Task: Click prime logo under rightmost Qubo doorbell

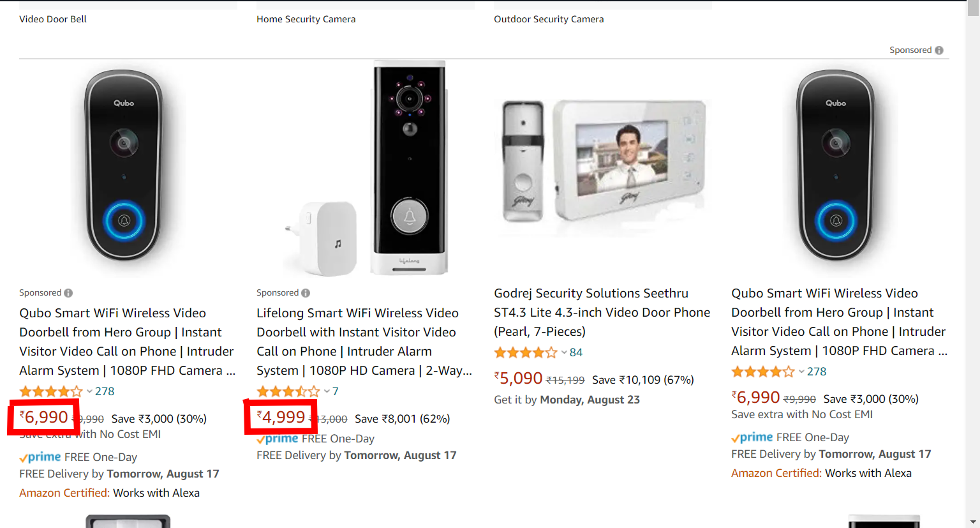Action: [x=752, y=437]
